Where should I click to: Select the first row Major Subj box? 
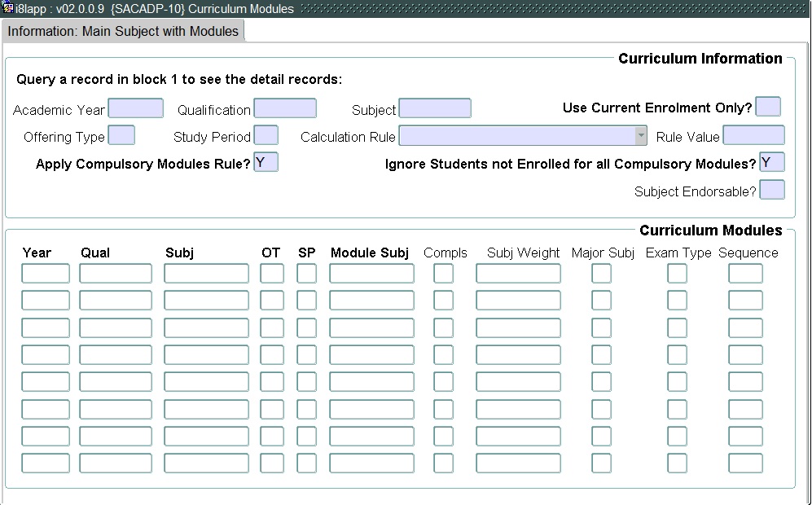[601, 274]
